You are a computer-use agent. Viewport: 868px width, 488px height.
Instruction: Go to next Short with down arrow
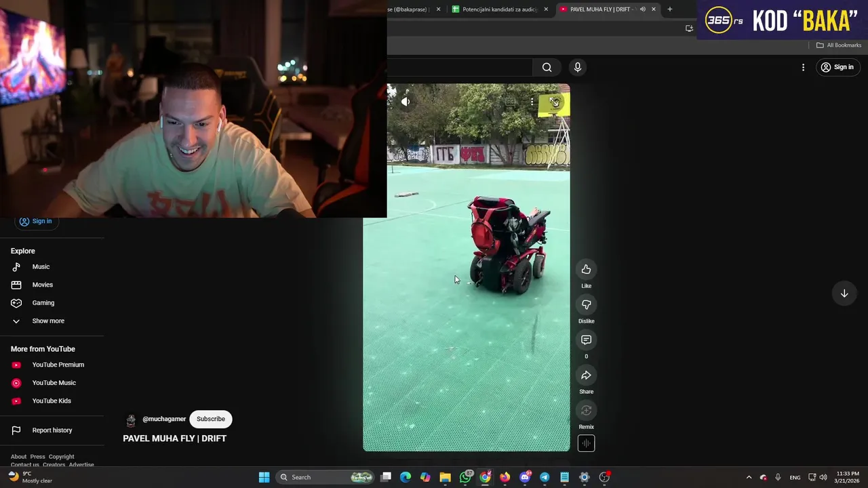[844, 293]
